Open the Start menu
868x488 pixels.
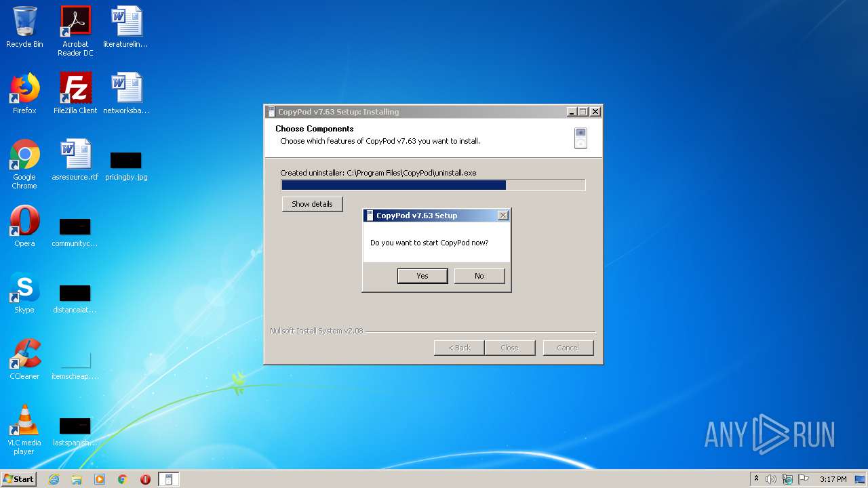[19, 479]
